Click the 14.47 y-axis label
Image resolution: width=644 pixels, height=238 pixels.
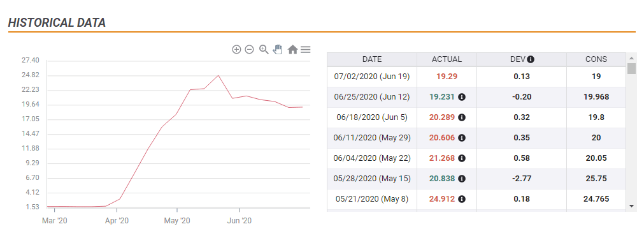pyautogui.click(x=31, y=133)
